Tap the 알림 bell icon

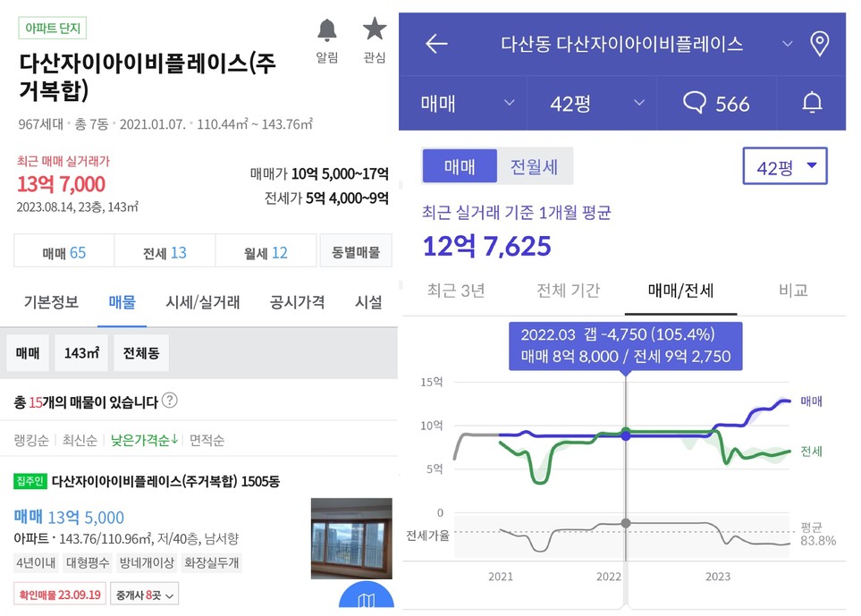click(326, 30)
